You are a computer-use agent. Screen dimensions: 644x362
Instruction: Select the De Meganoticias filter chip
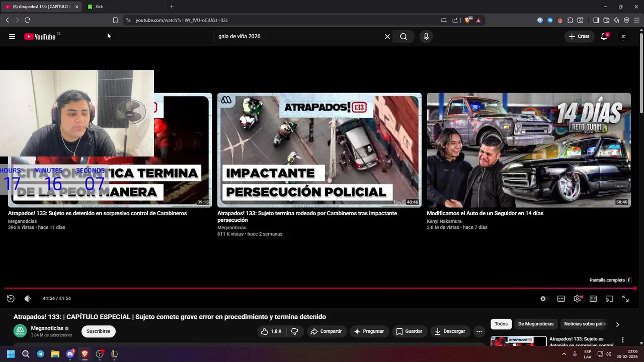click(536, 324)
